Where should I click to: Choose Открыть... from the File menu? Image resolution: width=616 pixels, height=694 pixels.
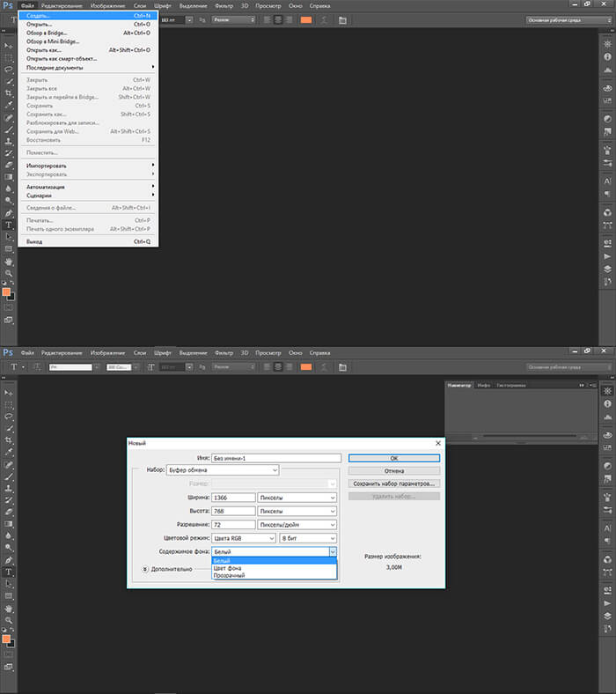[40, 24]
